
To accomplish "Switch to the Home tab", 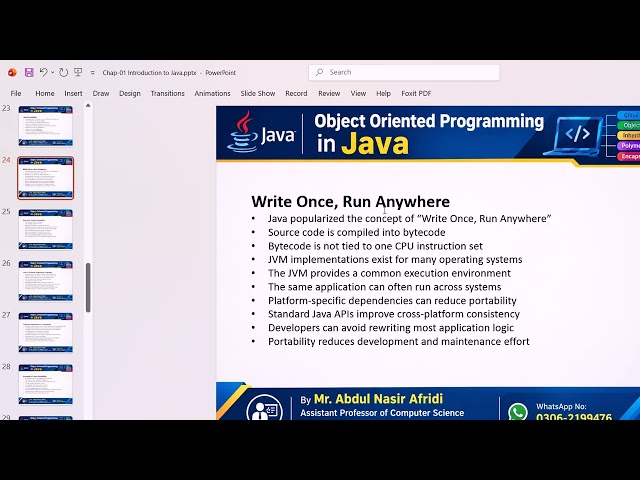I will coord(45,93).
